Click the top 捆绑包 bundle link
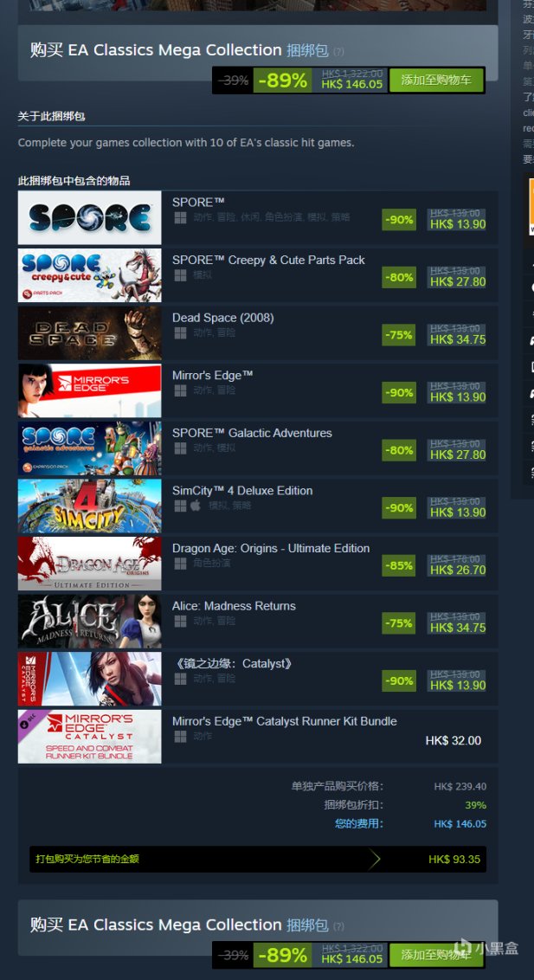 coord(307,50)
